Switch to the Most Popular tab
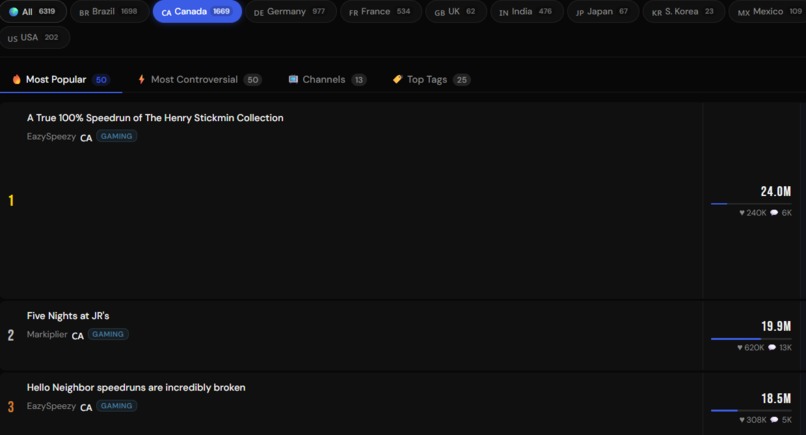 coord(61,80)
